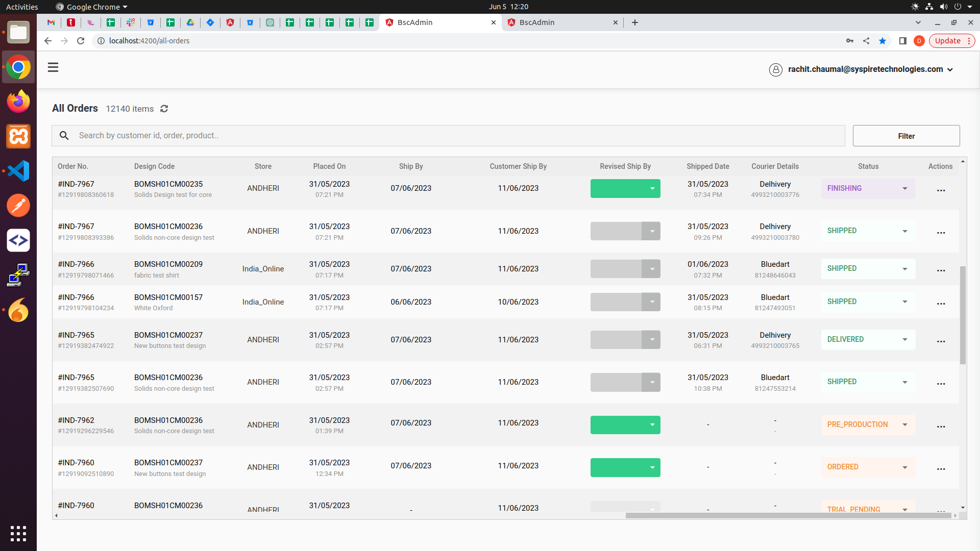Click the Placed On column header
The height and width of the screenshot is (551, 980).
click(x=329, y=166)
